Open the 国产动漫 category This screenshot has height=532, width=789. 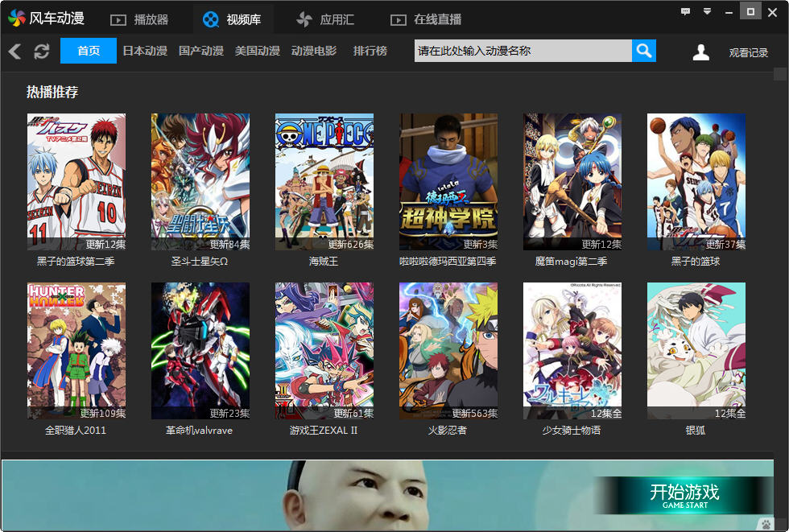click(201, 51)
